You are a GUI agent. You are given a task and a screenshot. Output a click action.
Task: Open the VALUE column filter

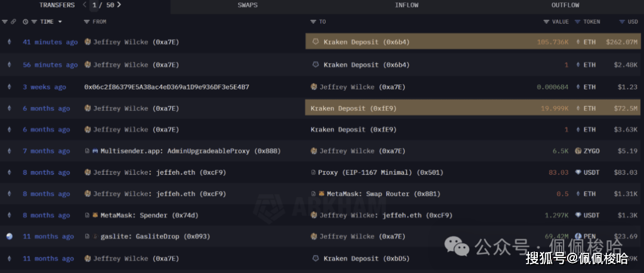click(x=546, y=22)
